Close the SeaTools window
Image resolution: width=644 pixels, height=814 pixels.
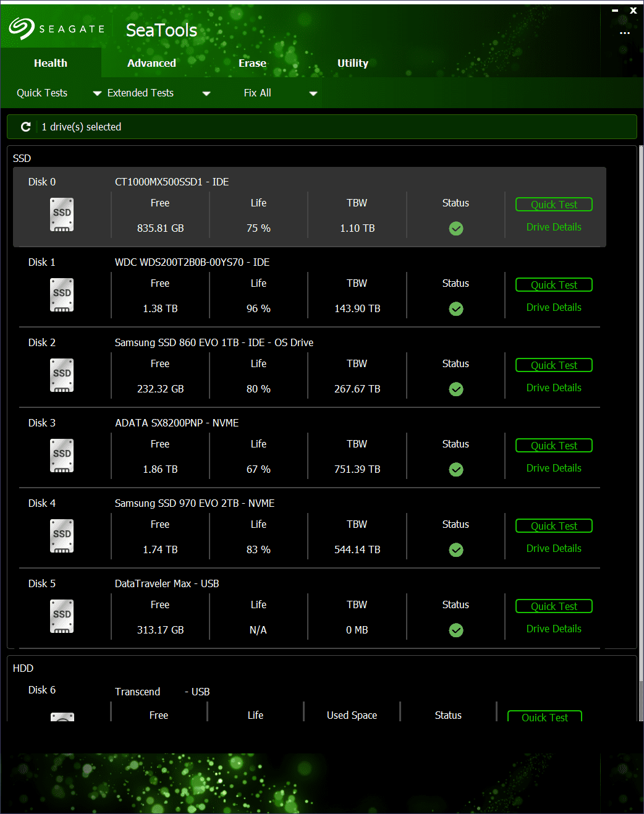[633, 11]
